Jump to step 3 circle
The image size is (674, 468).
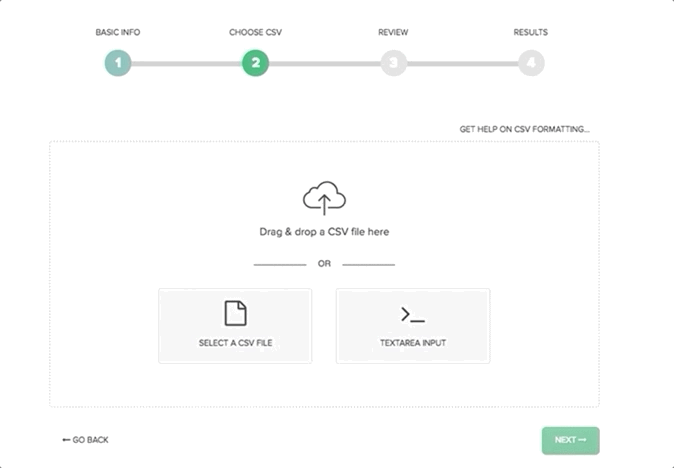[x=393, y=63]
